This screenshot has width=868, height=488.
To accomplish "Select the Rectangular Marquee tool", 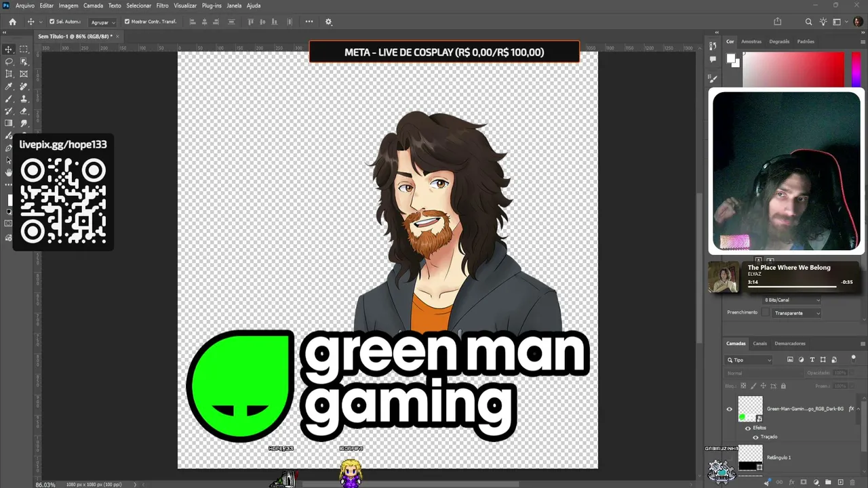I will coord(24,49).
